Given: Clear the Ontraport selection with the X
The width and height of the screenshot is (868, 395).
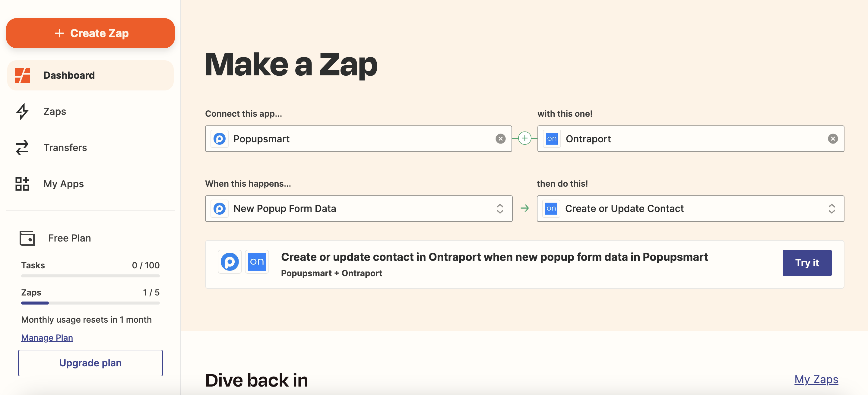Looking at the screenshot, I should pos(833,138).
